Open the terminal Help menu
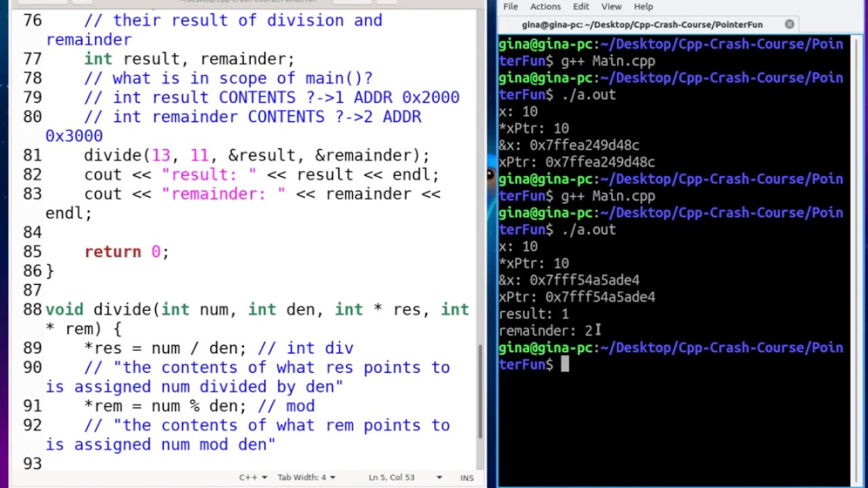 point(643,6)
